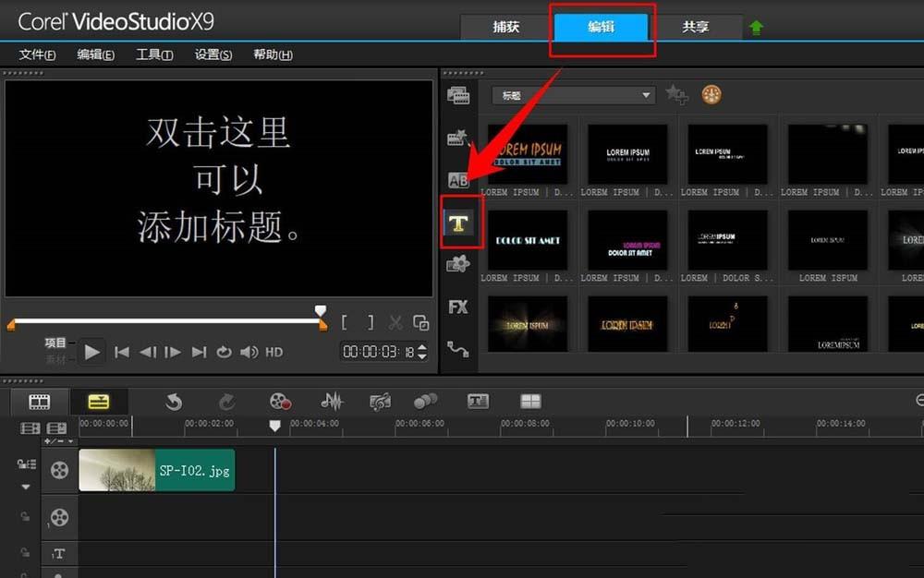Open the Sound Mixer from the timeline toolbar

click(x=331, y=402)
